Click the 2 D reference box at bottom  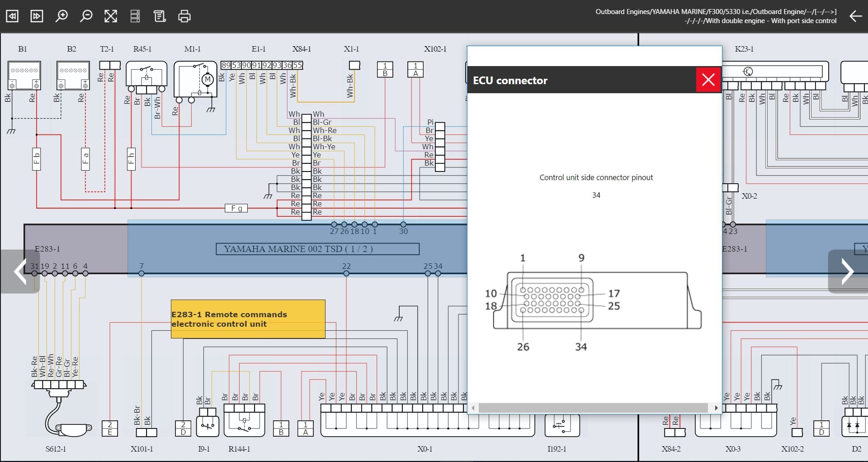pyautogui.click(x=183, y=429)
